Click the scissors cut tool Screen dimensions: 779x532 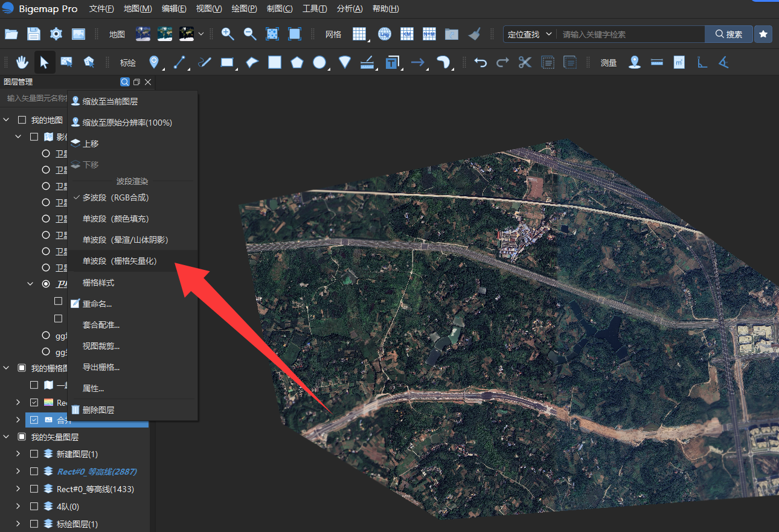click(525, 62)
